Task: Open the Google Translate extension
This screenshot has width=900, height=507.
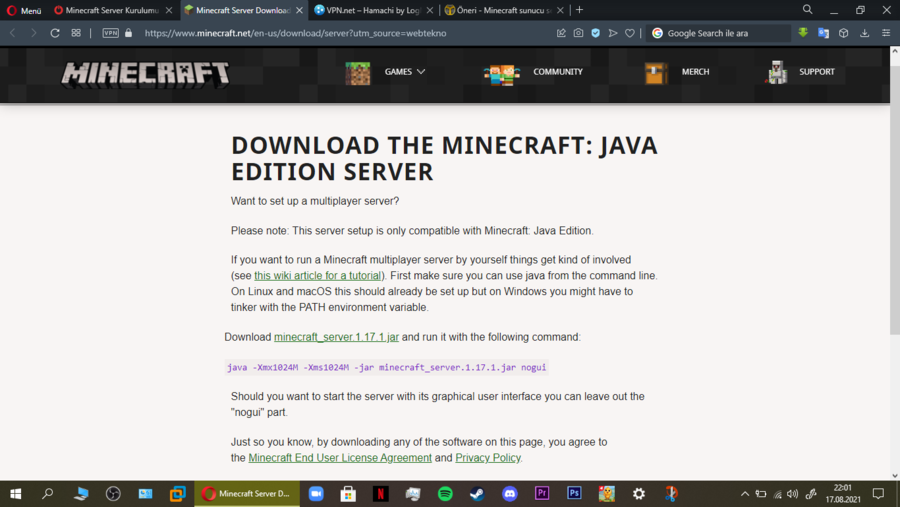Action: (x=824, y=33)
